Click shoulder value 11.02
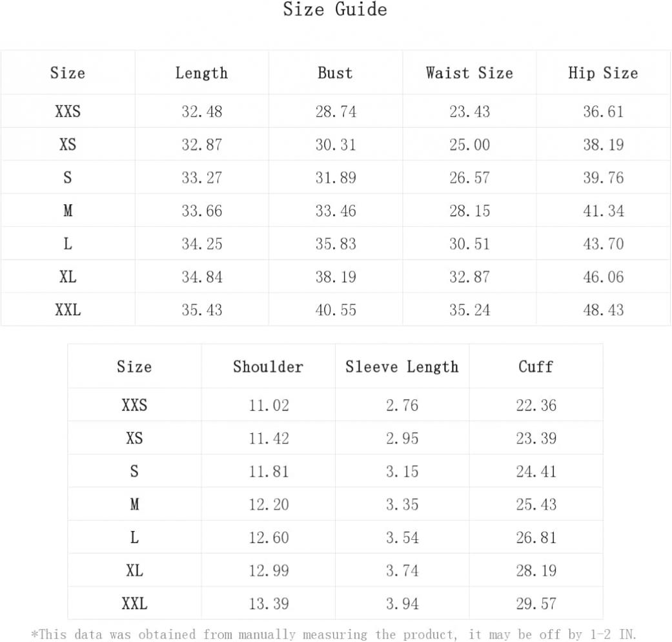This screenshot has width=672, height=642. tap(269, 405)
